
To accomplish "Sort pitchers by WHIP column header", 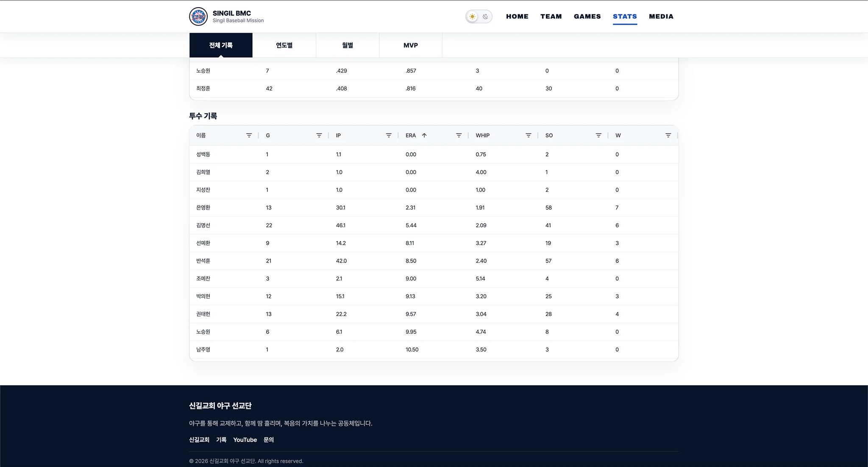I will [x=482, y=135].
